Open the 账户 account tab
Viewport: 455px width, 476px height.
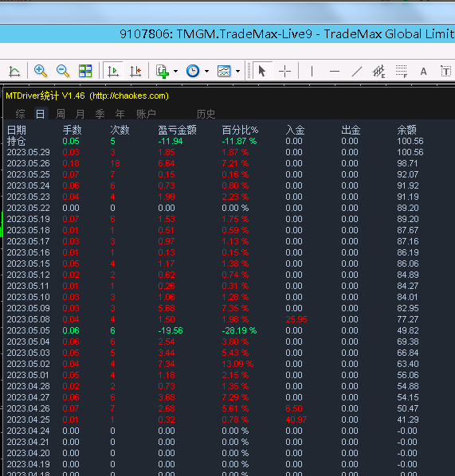(x=146, y=114)
